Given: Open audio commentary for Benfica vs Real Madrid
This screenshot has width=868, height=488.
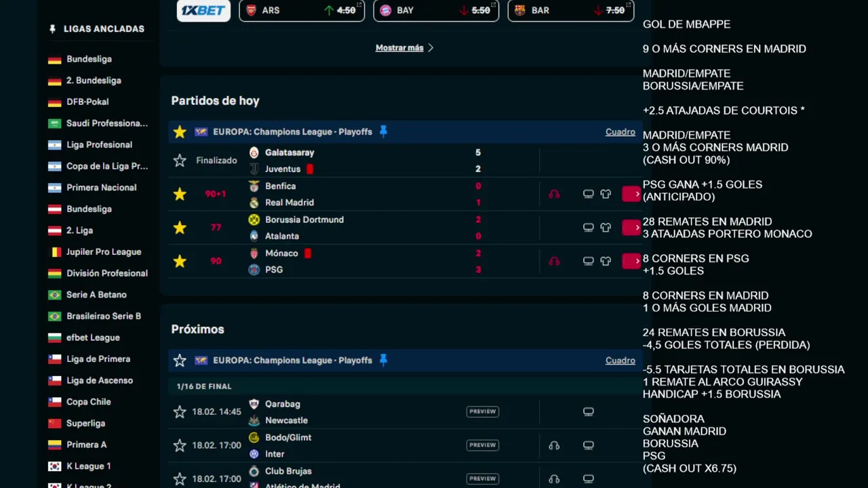Looking at the screenshot, I should click(554, 194).
